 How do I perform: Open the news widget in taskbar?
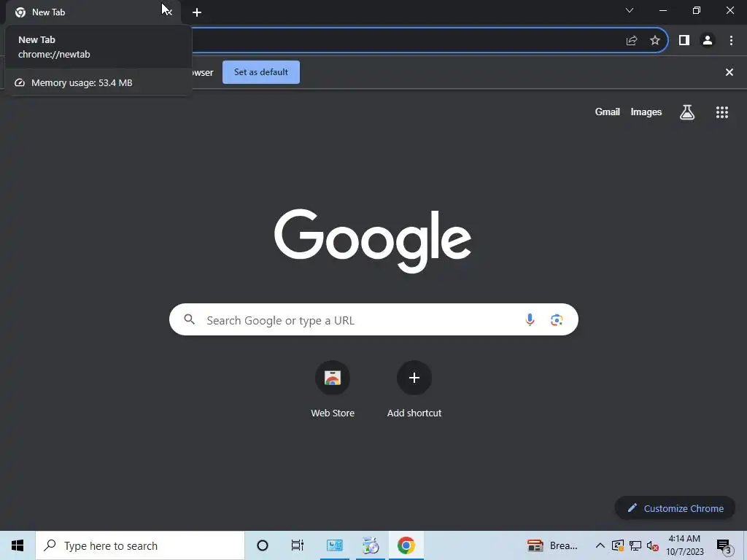[x=553, y=545]
